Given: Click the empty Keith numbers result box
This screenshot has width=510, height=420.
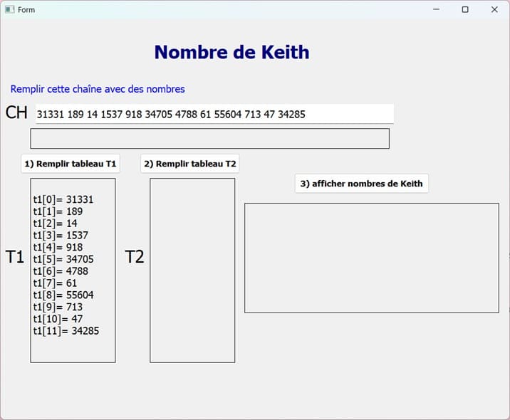Looking at the screenshot, I should 371,258.
